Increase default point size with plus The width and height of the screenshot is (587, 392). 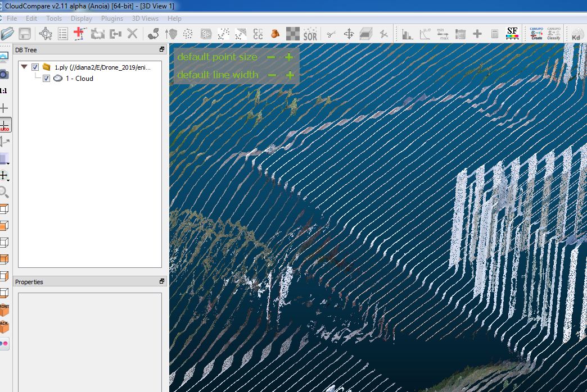[x=289, y=57]
